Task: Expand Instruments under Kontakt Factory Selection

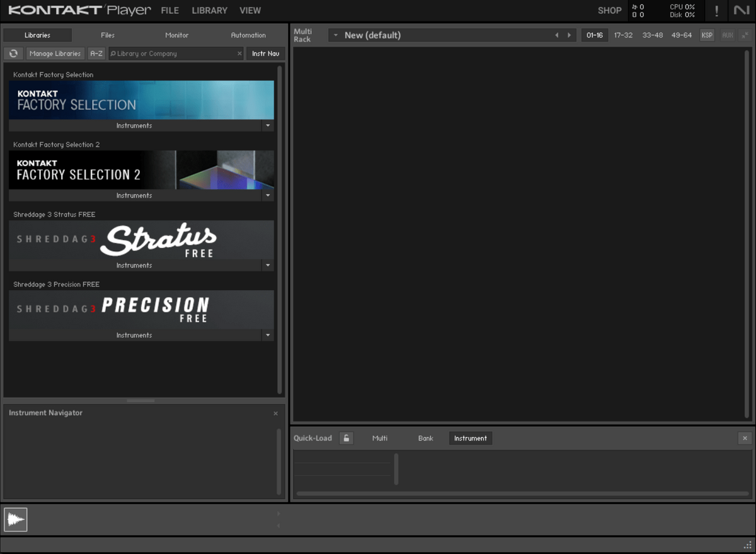Action: (134, 125)
